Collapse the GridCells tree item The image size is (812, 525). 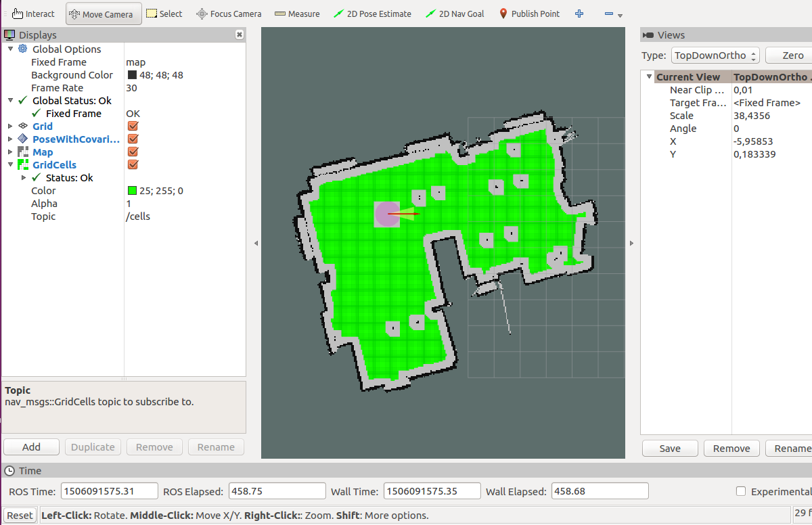(9, 164)
